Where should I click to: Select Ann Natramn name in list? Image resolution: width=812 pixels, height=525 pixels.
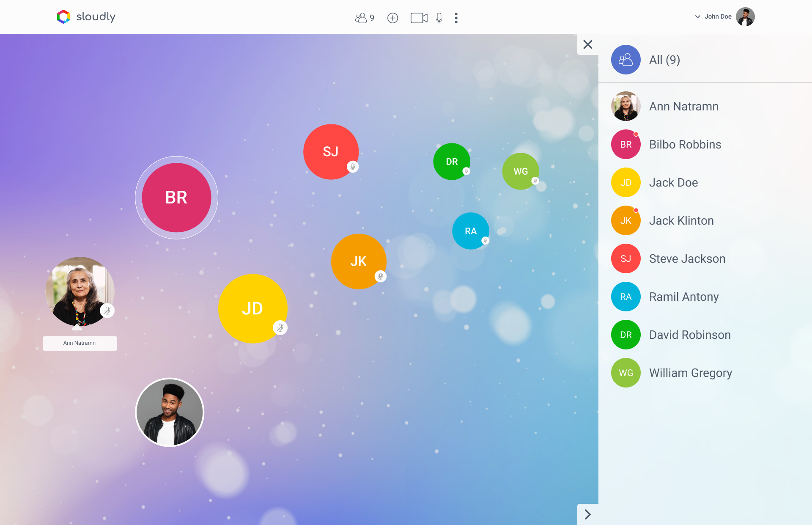(x=684, y=106)
